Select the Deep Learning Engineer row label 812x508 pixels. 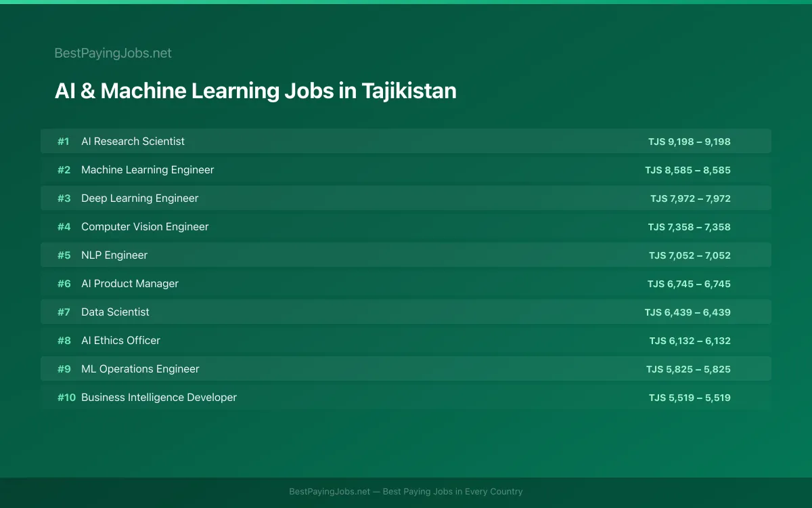click(x=140, y=198)
